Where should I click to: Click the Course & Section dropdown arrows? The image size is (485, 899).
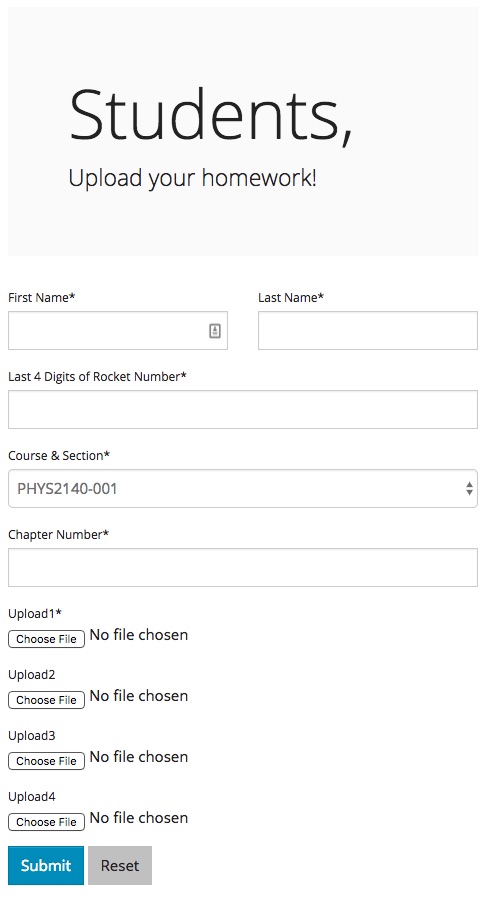point(470,488)
